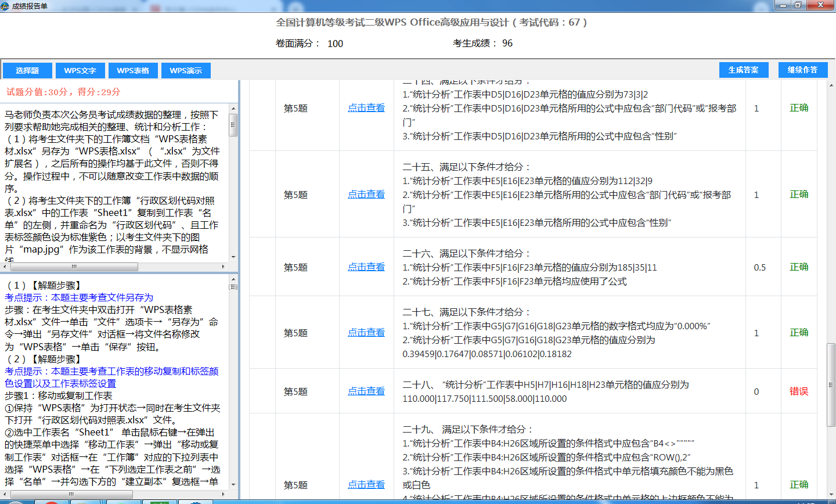
Task: Click score 1 in item 二十七 row
Action: click(x=756, y=333)
